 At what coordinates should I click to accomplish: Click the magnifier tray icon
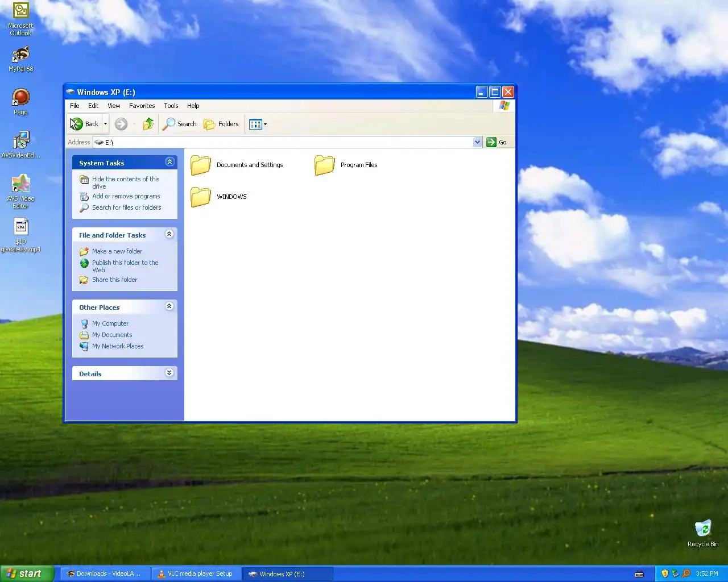point(685,573)
